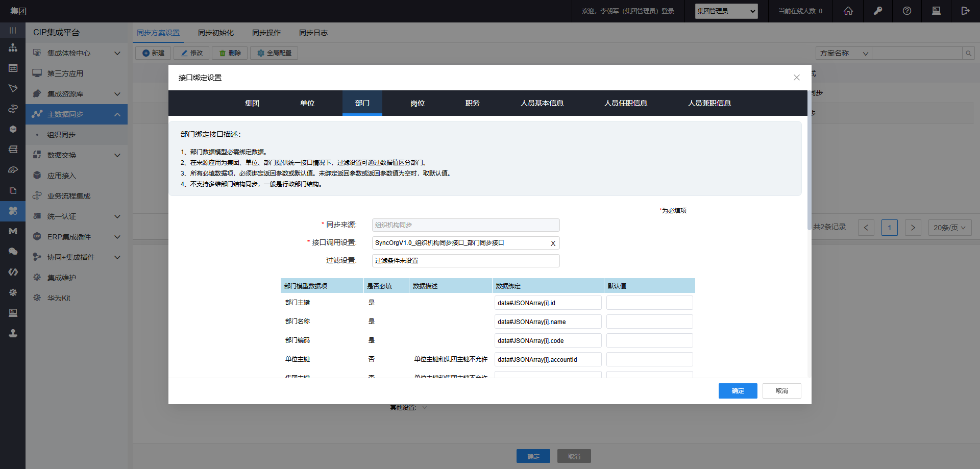Switch to the 人员基本信息 tab
This screenshot has height=469, width=980.
click(x=542, y=103)
